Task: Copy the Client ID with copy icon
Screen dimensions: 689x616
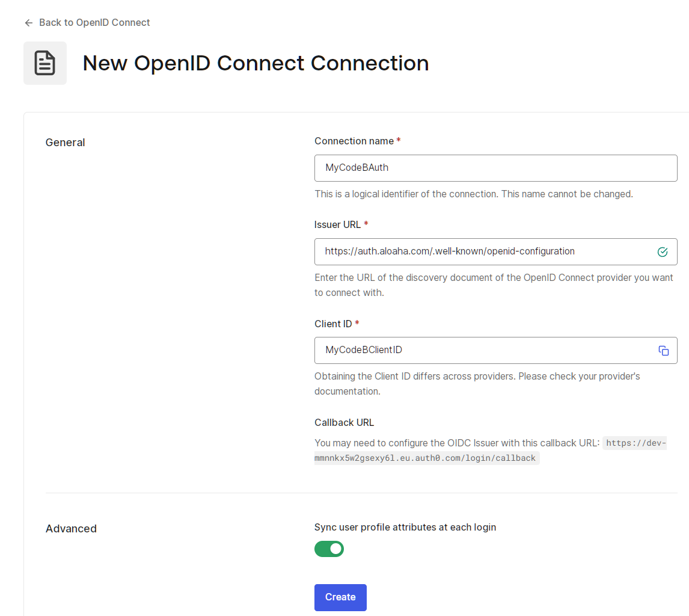Action: tap(664, 351)
